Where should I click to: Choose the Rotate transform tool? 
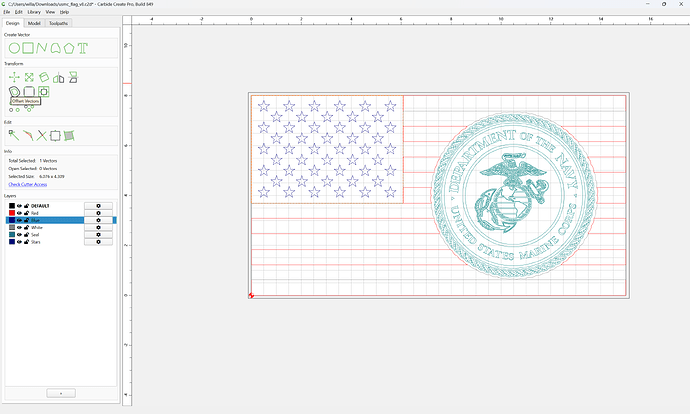coord(44,77)
